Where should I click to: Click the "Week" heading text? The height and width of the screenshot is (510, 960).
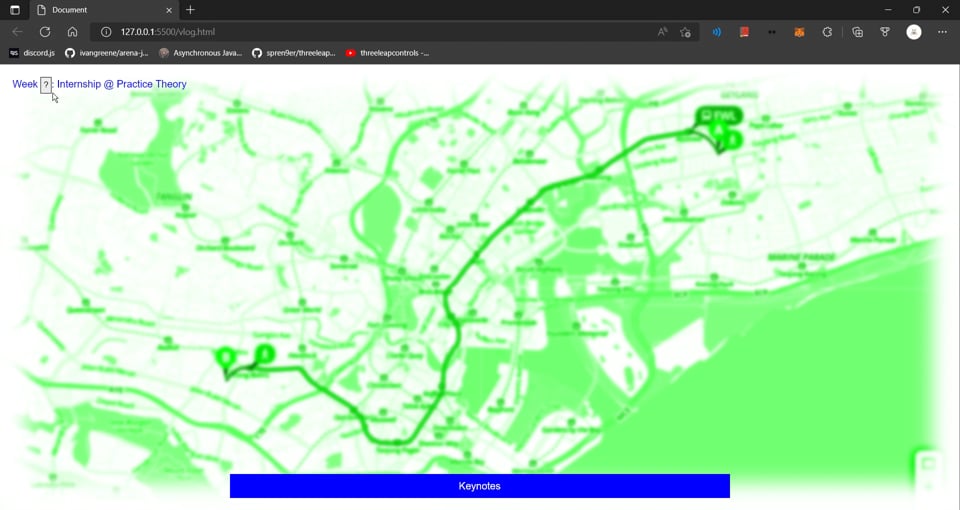click(25, 84)
